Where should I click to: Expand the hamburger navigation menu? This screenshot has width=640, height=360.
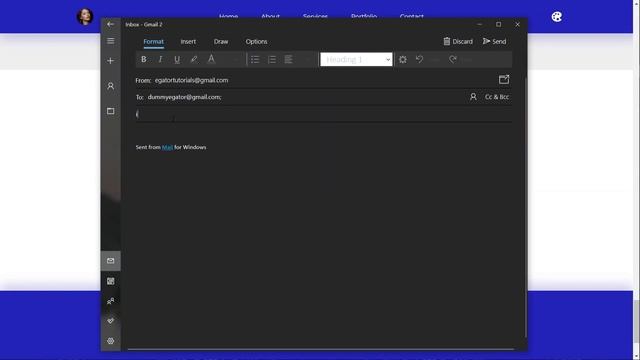[111, 41]
